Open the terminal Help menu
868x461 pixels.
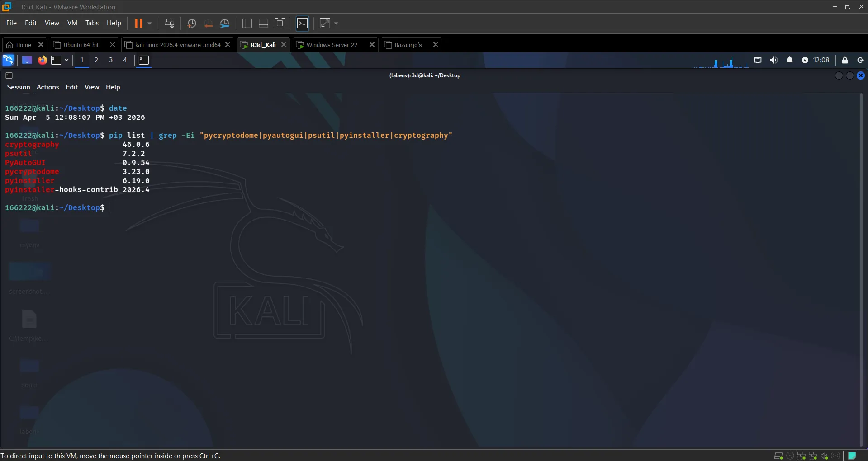click(113, 87)
